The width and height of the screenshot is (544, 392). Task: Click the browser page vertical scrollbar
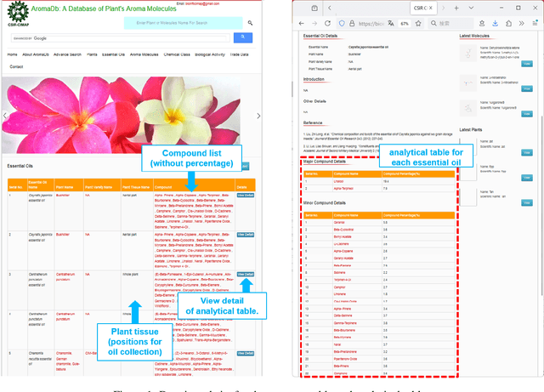[542, 205]
